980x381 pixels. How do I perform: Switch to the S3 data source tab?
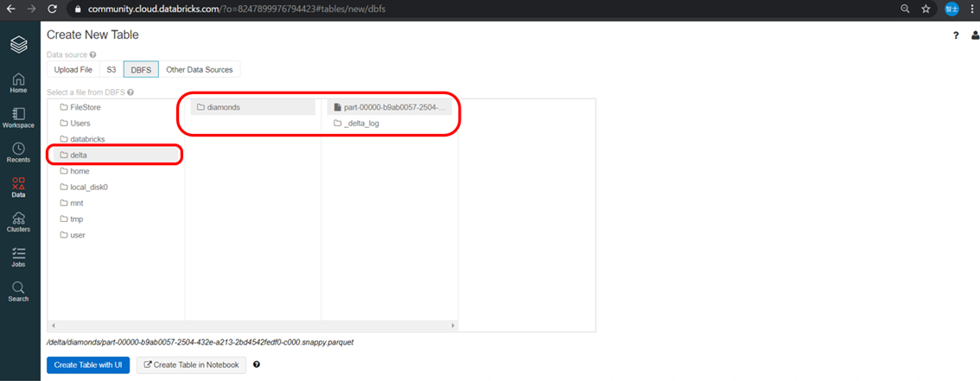click(x=111, y=69)
